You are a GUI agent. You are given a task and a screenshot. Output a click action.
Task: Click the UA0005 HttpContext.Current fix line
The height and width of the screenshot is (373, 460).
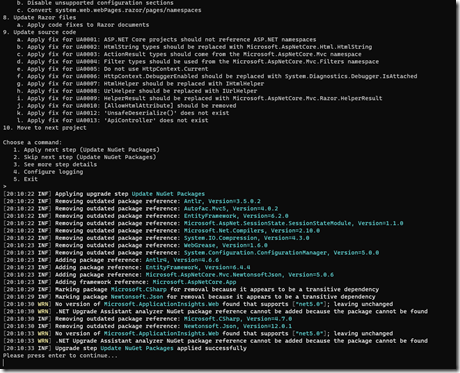[x=112, y=69]
